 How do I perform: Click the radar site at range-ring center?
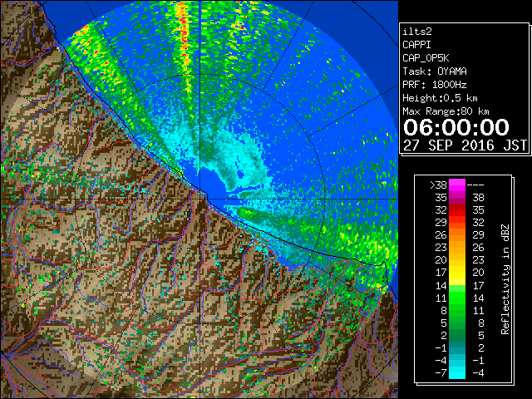[200, 199]
